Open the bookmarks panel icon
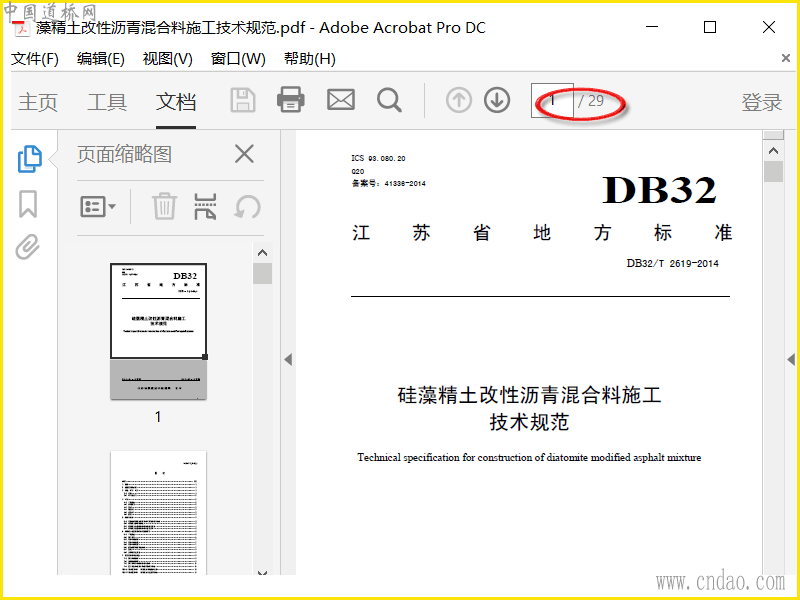The image size is (800, 600). [28, 204]
